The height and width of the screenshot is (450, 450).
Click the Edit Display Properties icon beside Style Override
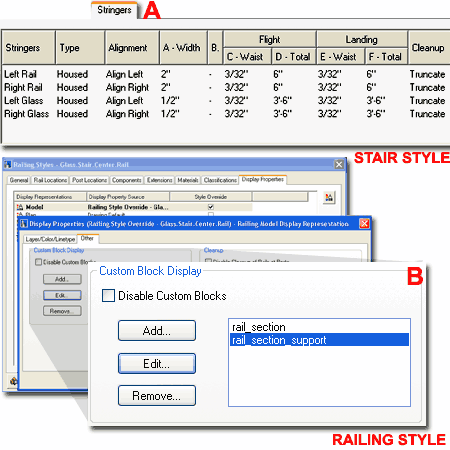(x=329, y=197)
